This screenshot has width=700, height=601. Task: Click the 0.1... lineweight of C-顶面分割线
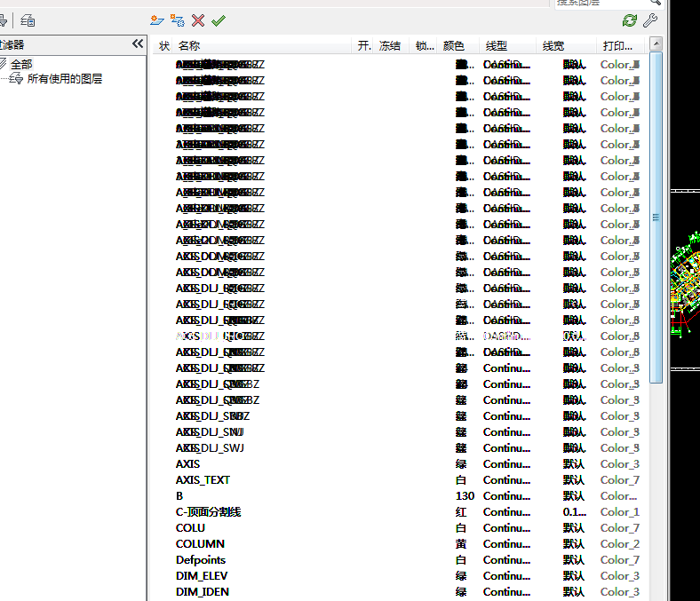click(x=574, y=512)
